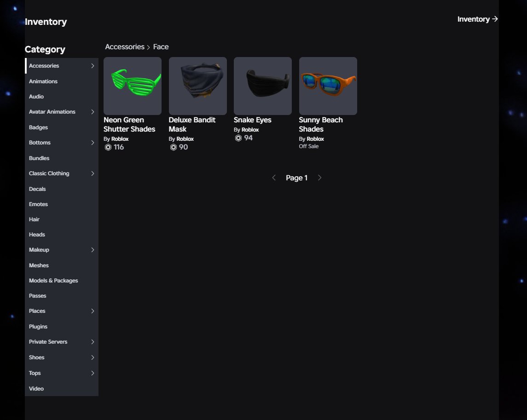The image size is (527, 420).
Task: Select the Video category
Action: click(62, 389)
